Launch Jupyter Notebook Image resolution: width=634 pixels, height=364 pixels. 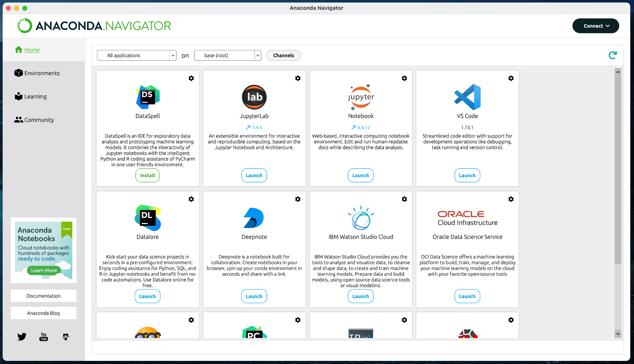click(360, 176)
